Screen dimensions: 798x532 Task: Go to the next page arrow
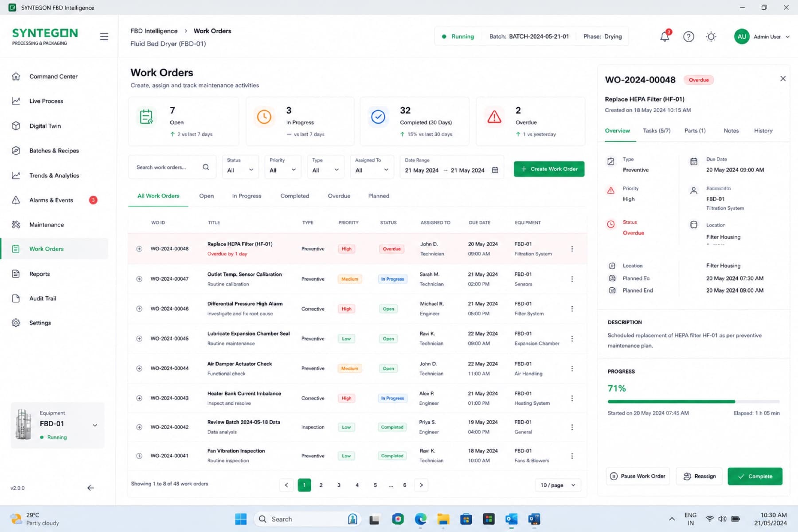pyautogui.click(x=421, y=485)
